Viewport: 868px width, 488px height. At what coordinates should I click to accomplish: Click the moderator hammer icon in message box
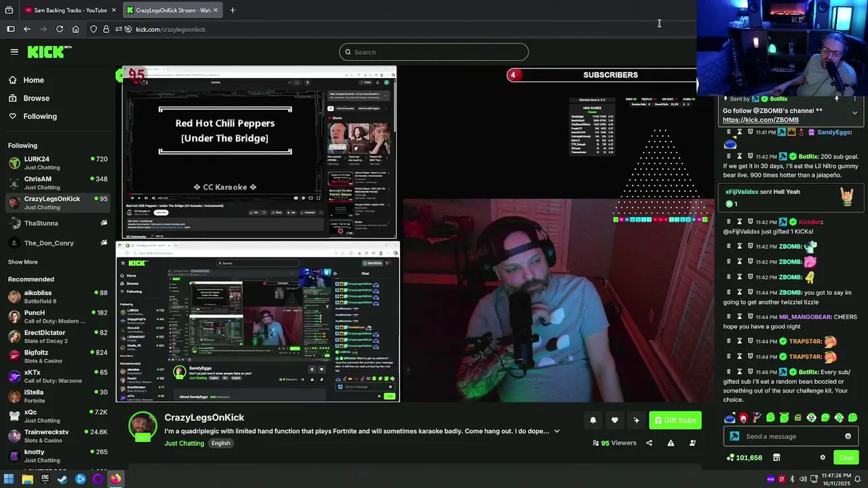(734, 436)
